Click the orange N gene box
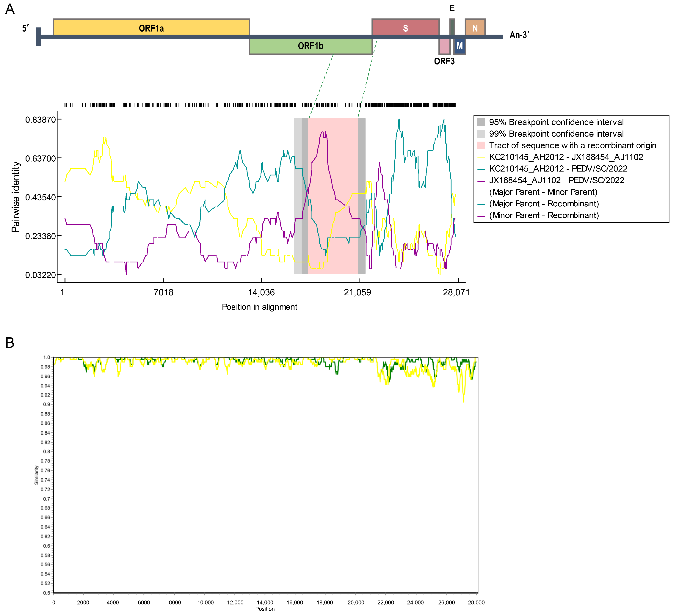Screen dimensions: 674x616 tap(475, 27)
